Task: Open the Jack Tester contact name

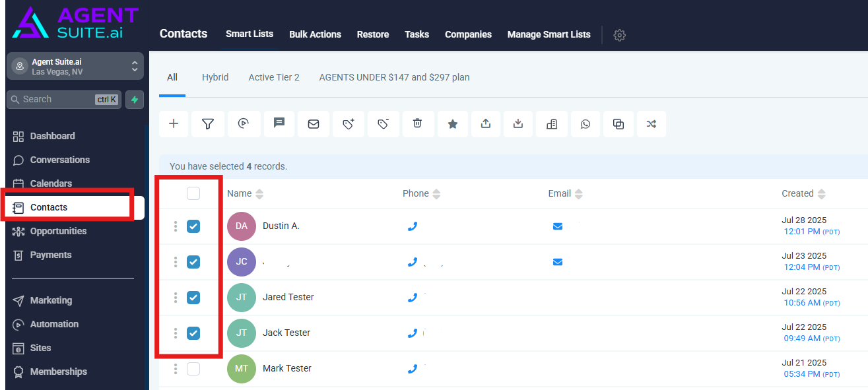Action: coord(286,333)
